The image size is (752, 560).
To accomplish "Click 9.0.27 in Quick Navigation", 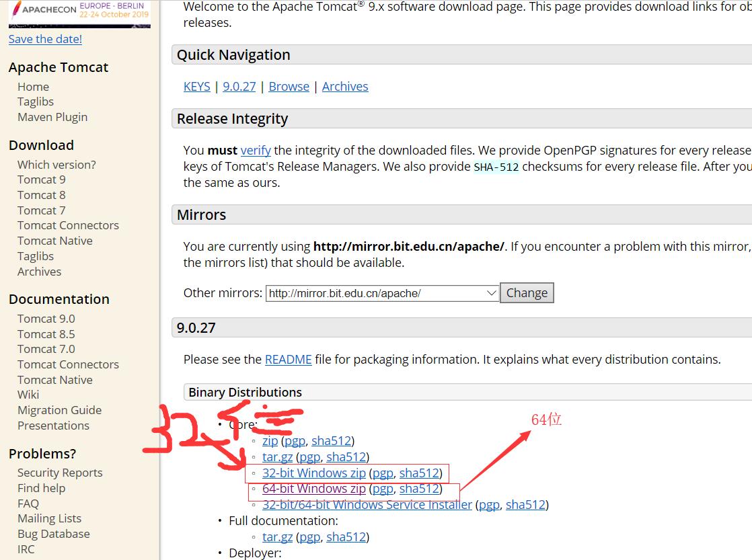I will point(239,86).
